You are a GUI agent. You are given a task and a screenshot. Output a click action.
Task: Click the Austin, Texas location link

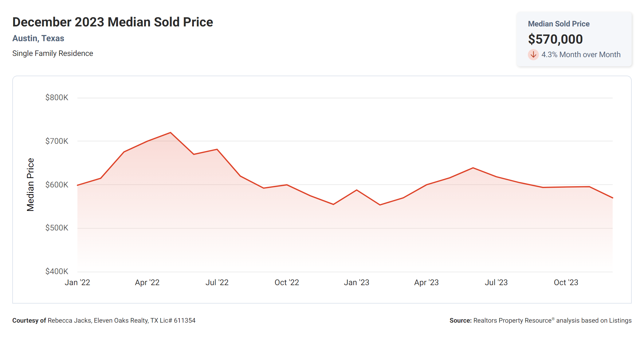38,38
